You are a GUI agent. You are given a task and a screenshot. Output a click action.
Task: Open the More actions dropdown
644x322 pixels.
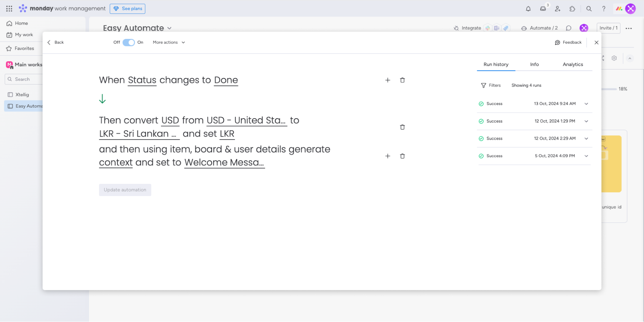pos(169,43)
